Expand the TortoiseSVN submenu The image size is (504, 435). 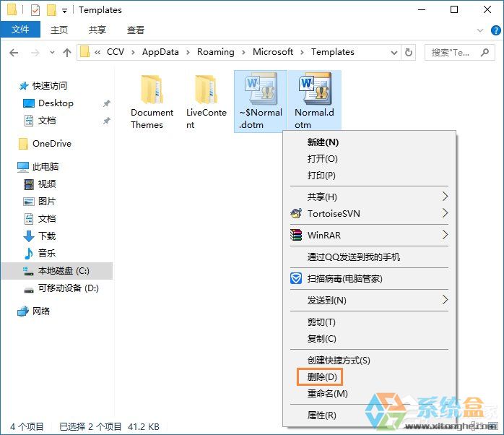coord(369,213)
